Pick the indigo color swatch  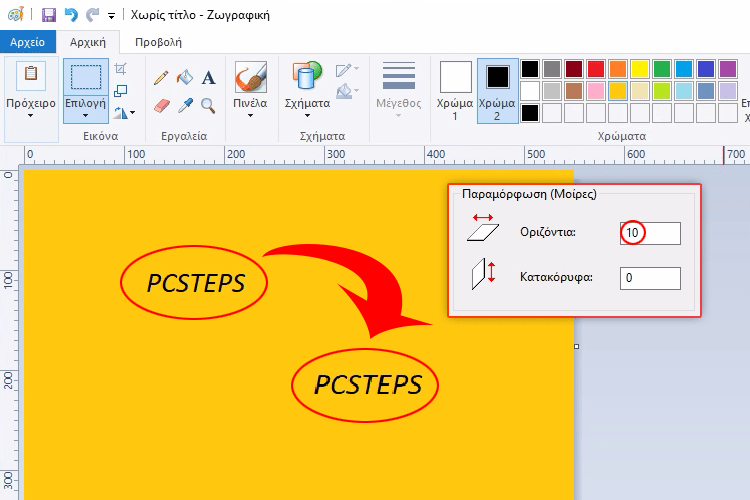tap(706, 69)
